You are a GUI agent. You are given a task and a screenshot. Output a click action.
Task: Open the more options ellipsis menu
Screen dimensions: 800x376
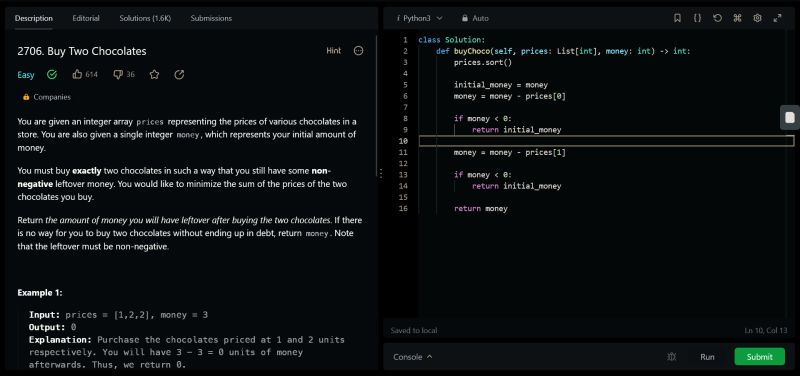(359, 51)
